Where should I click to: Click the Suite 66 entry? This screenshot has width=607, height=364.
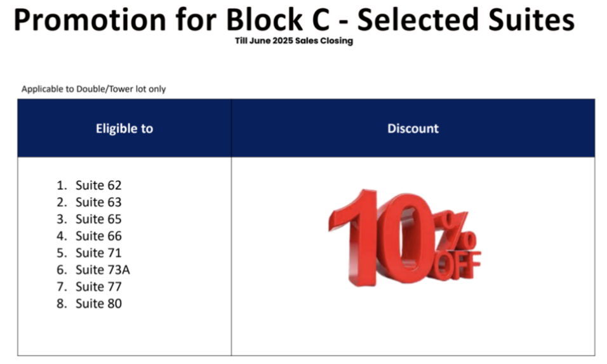98,236
